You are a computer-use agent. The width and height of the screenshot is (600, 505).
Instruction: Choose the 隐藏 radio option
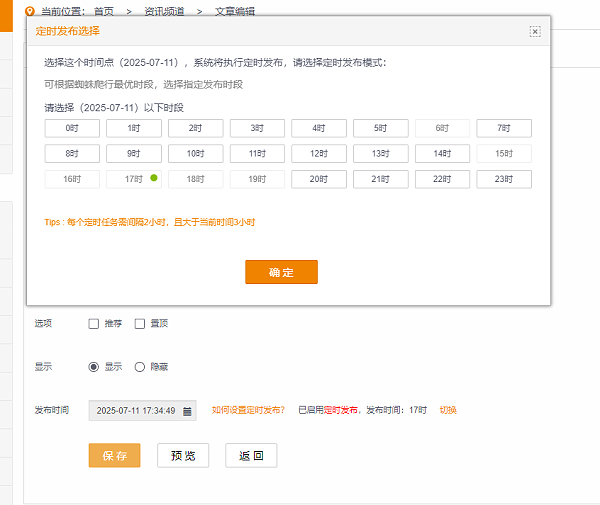pyautogui.click(x=139, y=367)
